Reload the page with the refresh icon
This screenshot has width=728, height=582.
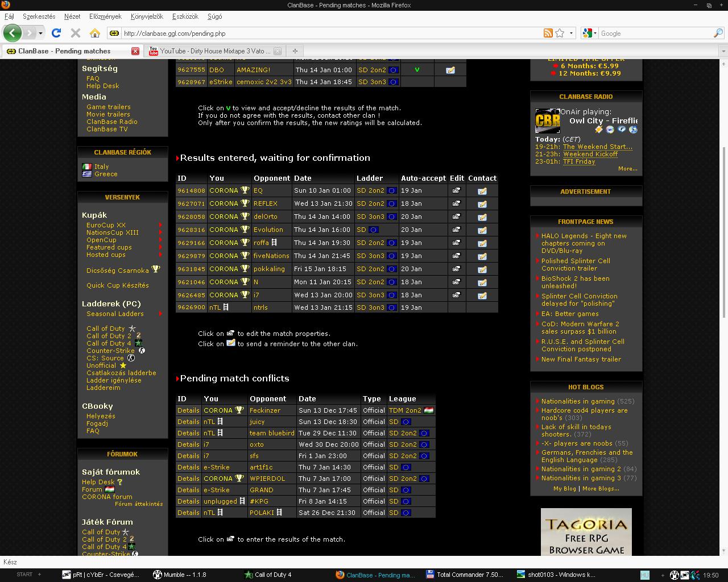pyautogui.click(x=56, y=33)
